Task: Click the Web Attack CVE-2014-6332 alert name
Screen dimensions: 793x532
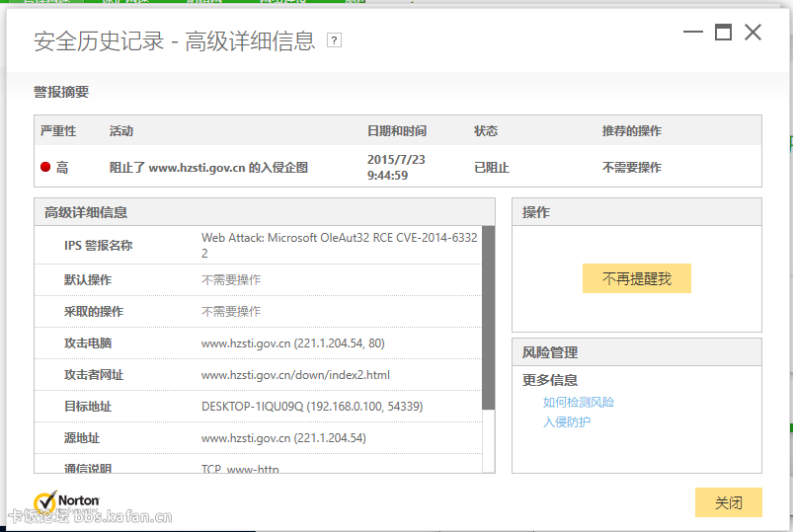Action: (x=340, y=245)
